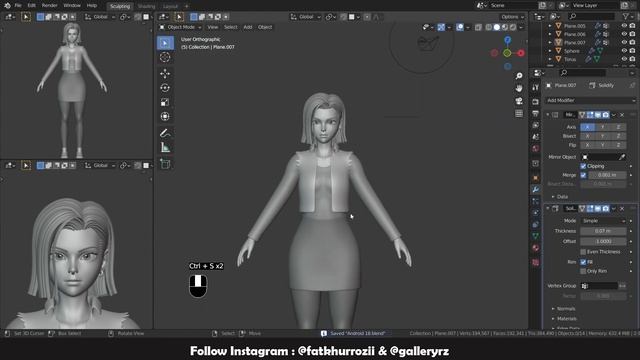Select the Transform tool
Image resolution: width=640 pixels, height=360 pixels.
click(165, 116)
